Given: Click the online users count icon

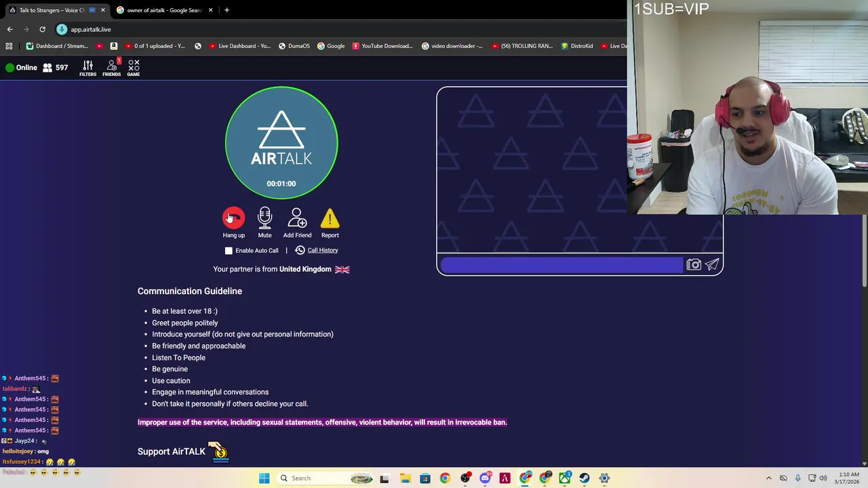Looking at the screenshot, I should pyautogui.click(x=47, y=68).
